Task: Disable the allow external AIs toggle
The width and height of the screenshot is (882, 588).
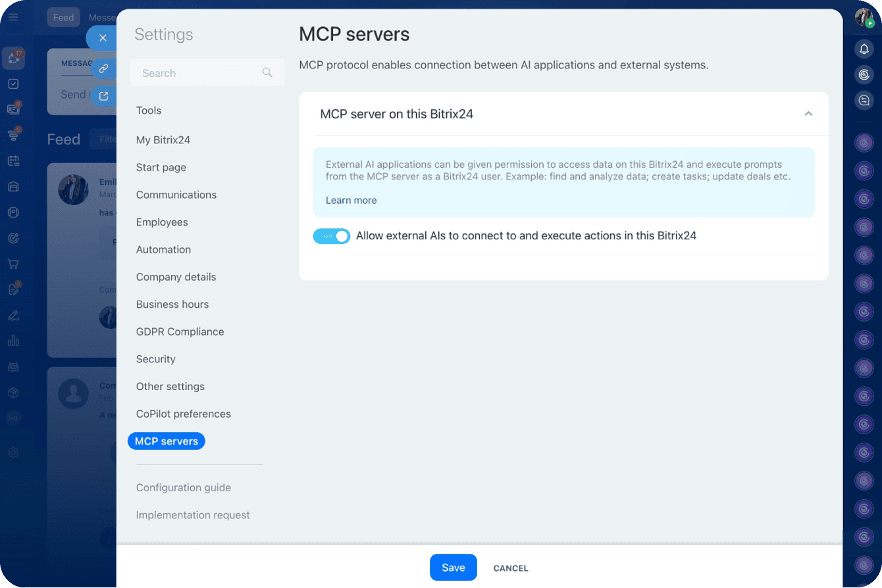Action: tap(332, 236)
